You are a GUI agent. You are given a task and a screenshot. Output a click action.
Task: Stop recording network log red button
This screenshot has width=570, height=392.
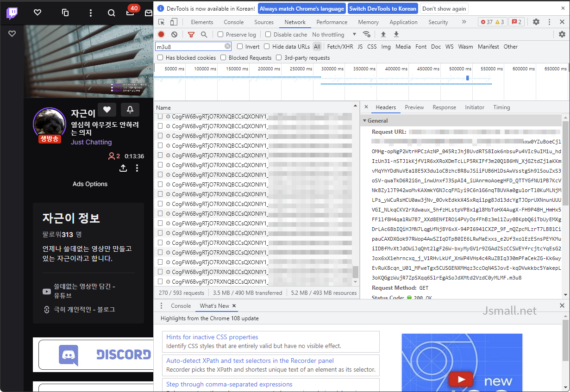[x=161, y=34]
